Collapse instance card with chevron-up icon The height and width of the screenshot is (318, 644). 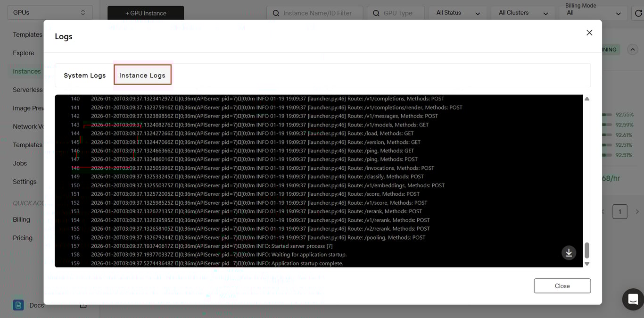click(x=633, y=49)
